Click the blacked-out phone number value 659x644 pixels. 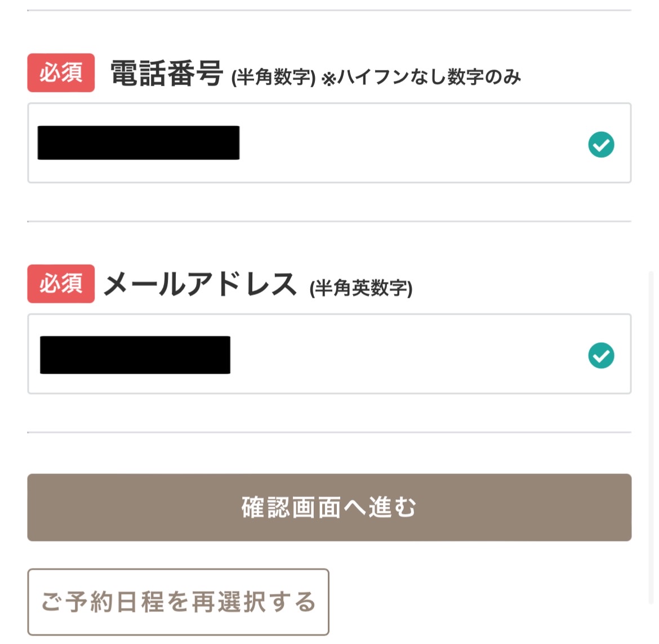click(x=139, y=143)
